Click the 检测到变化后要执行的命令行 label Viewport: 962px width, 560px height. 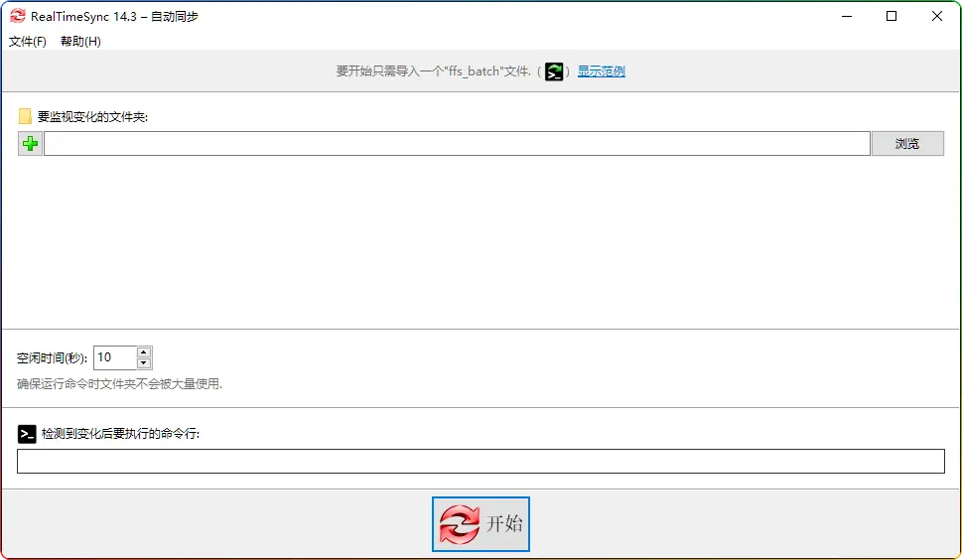pyautogui.click(x=120, y=434)
